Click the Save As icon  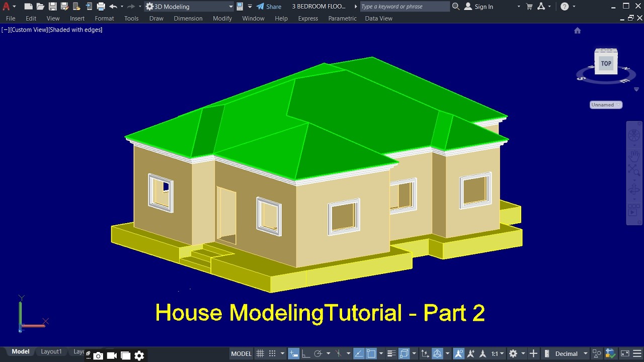coord(64,7)
